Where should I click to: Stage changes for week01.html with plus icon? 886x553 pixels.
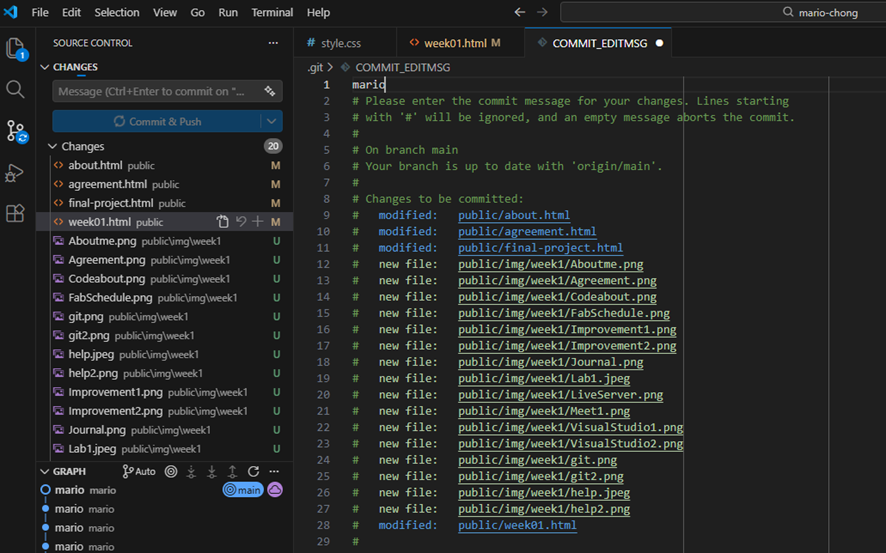pos(258,222)
